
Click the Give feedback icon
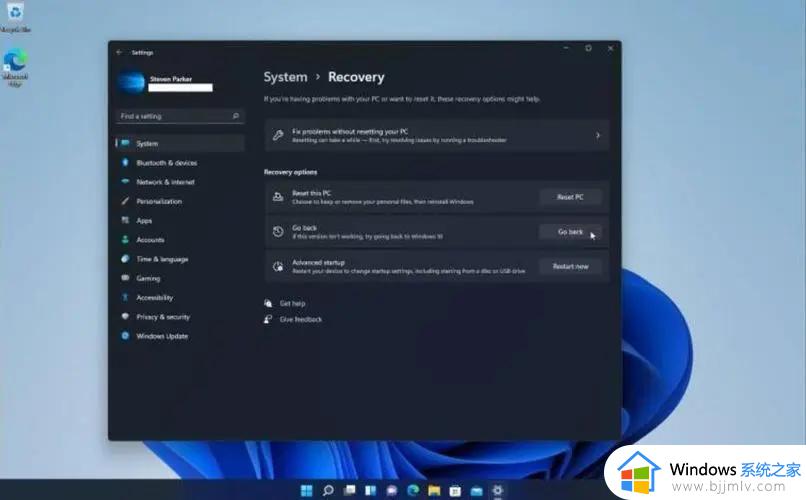(268, 319)
